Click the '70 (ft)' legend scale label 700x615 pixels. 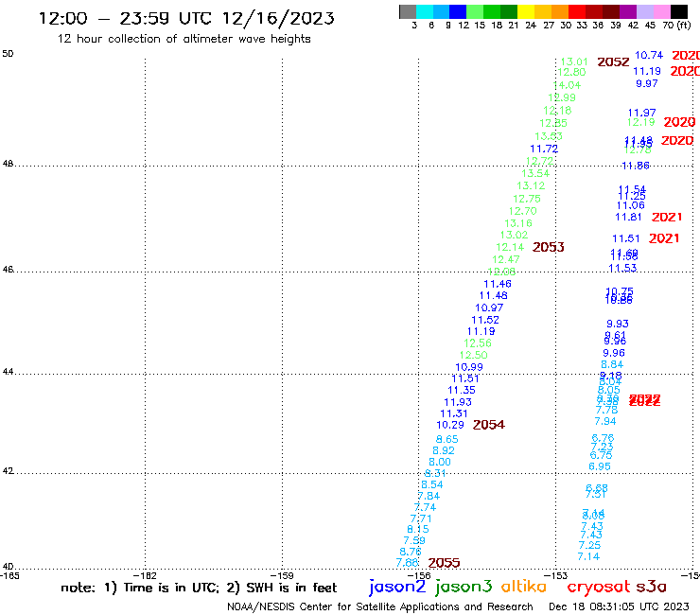(x=676, y=26)
